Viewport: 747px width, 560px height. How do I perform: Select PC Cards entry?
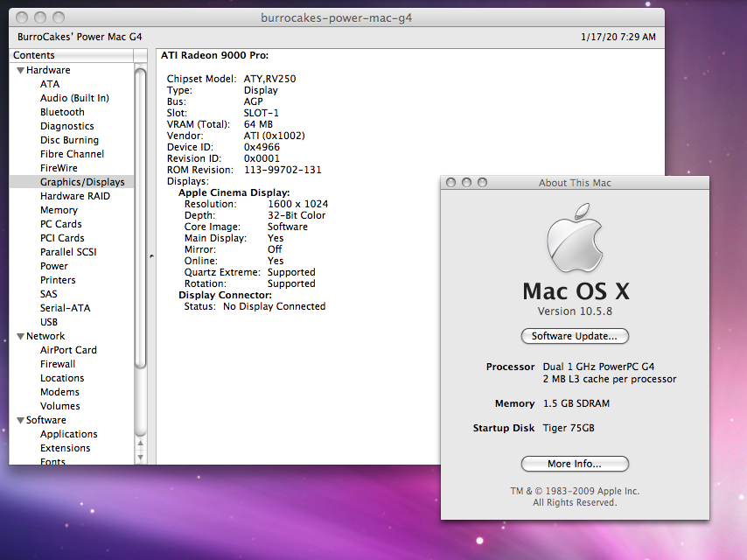[x=60, y=224]
